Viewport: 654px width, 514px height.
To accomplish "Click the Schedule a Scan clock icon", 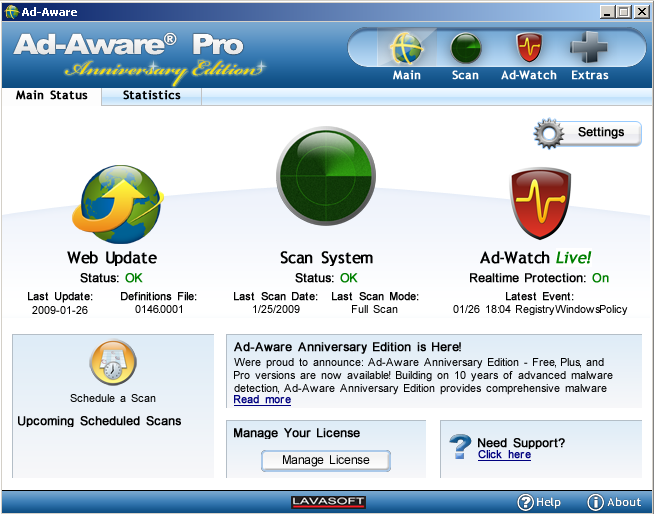I will [x=113, y=363].
